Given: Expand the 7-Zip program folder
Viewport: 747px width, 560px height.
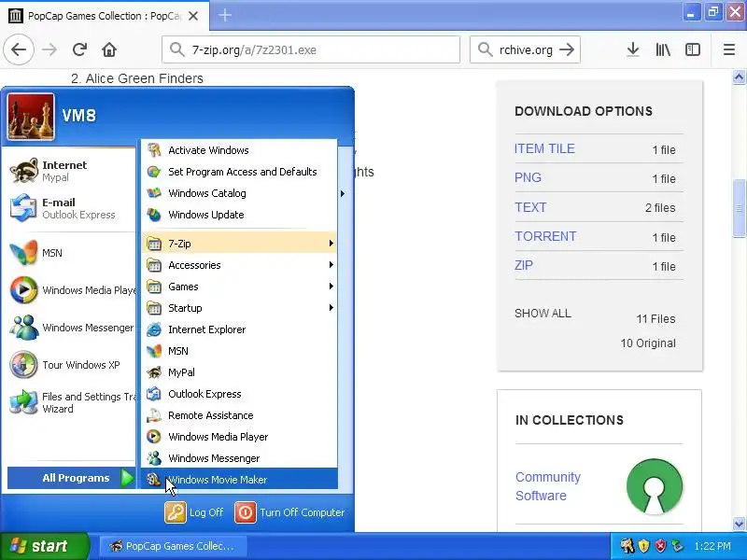Looking at the screenshot, I should (240, 244).
